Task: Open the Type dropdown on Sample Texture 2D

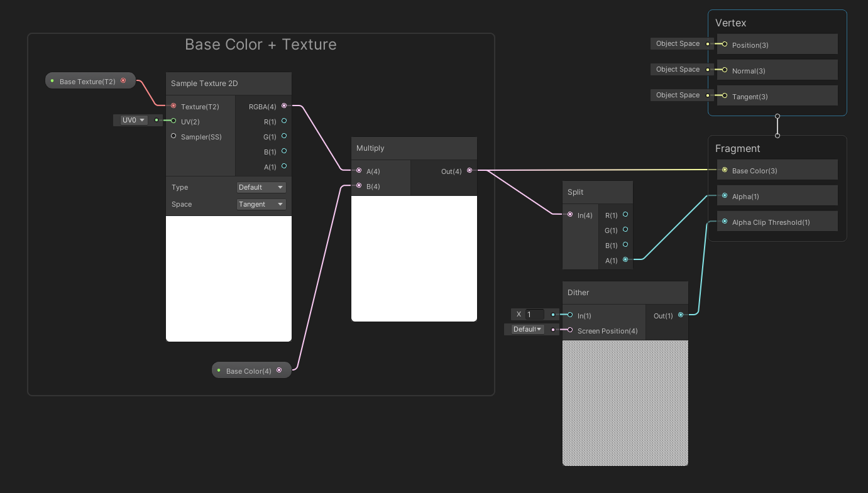Action: [x=261, y=187]
